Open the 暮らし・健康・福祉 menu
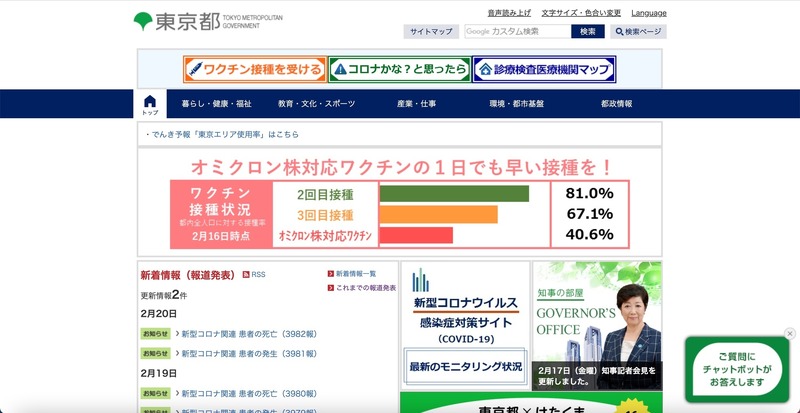This screenshot has height=413, width=800. 216,104
